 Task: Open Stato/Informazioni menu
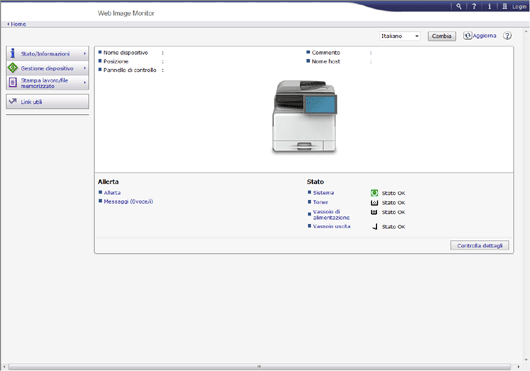click(x=47, y=53)
